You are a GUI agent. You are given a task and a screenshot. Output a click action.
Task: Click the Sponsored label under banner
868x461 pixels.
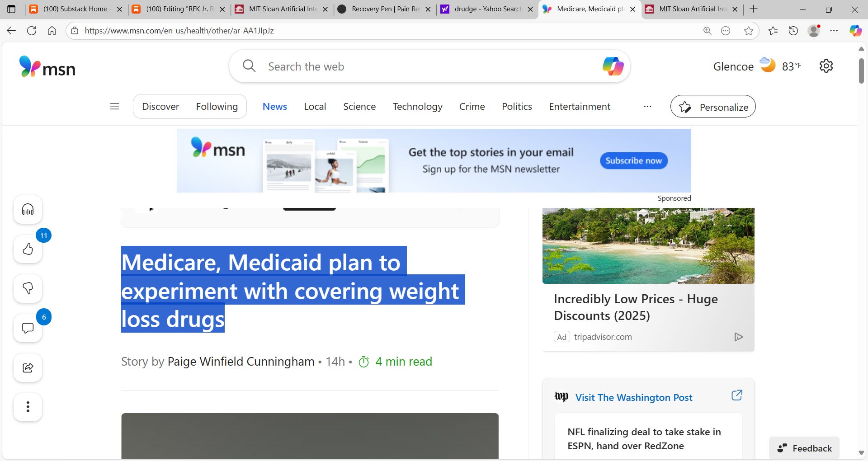[674, 198]
